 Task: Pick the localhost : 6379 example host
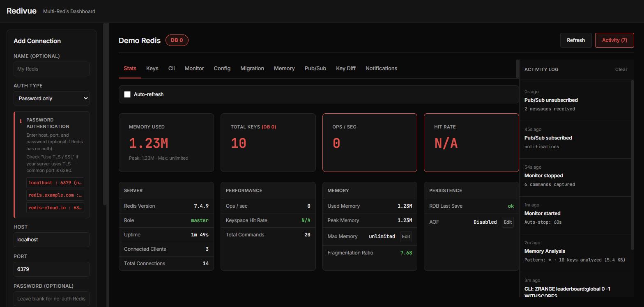pyautogui.click(x=55, y=183)
